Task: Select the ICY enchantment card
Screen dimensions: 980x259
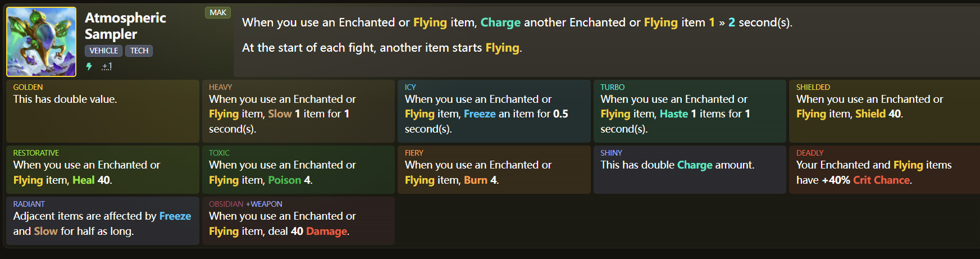Action: click(494, 111)
